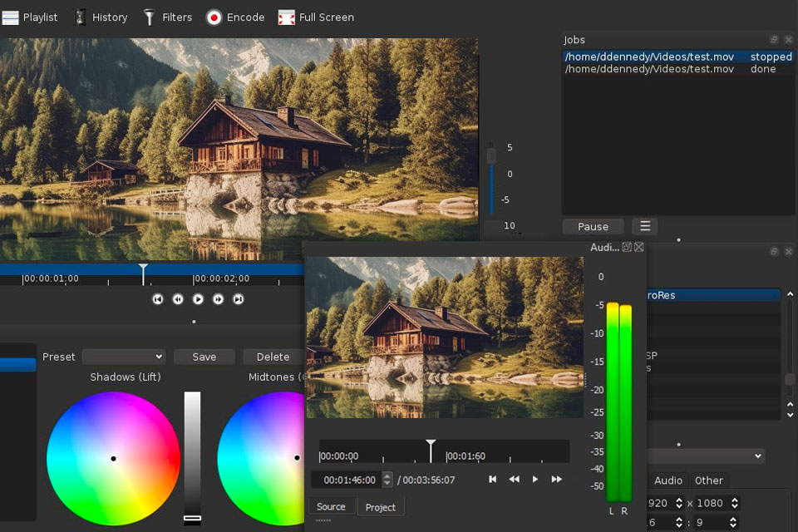Viewport: 798px width, 532px height.
Task: Skip to start in main player
Action: click(158, 299)
